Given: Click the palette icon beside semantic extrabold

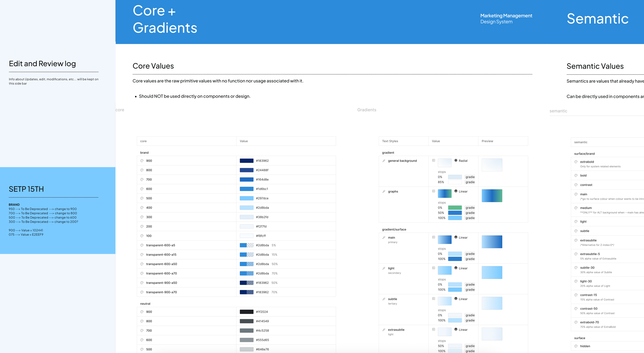Looking at the screenshot, I should (576, 162).
